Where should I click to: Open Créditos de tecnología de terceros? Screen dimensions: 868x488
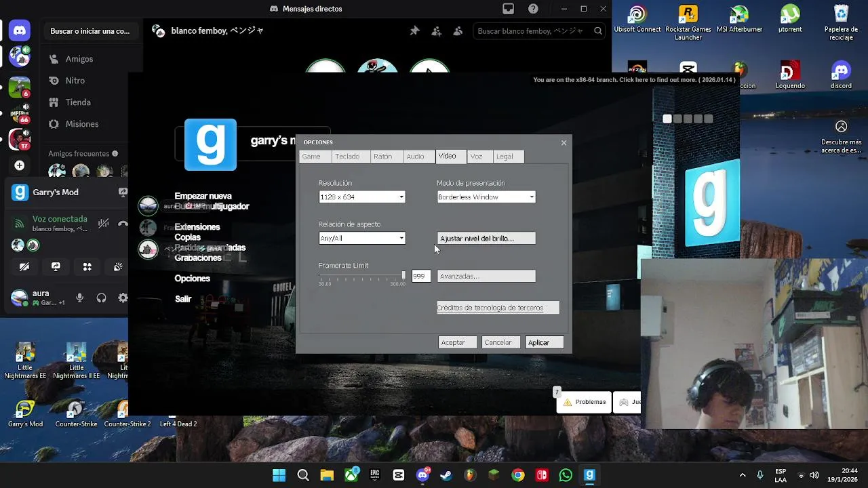point(498,308)
